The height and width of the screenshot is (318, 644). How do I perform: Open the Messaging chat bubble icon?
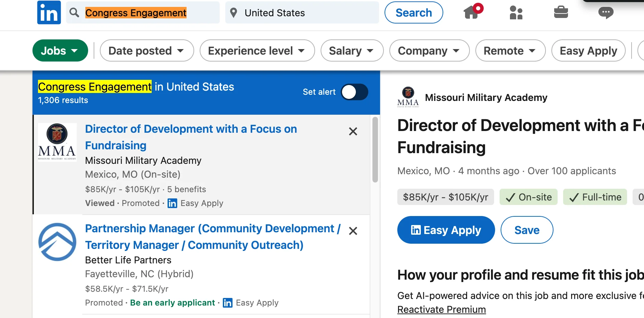(606, 13)
